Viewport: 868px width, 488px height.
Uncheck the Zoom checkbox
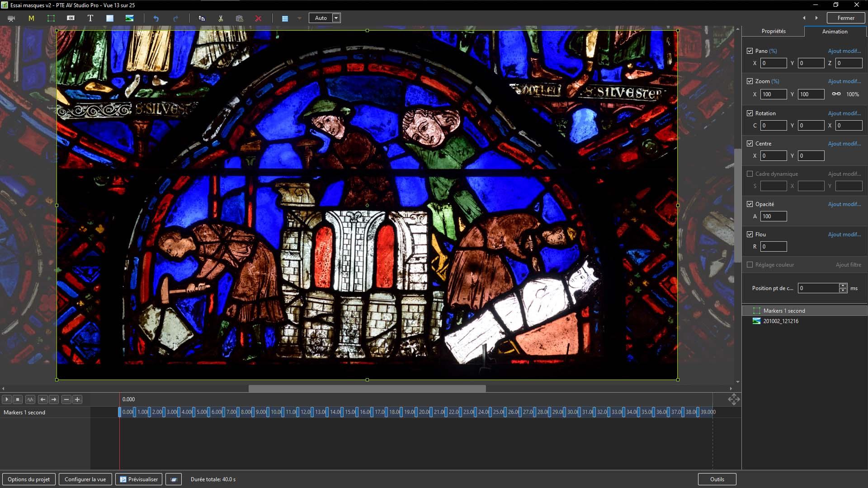(x=750, y=81)
